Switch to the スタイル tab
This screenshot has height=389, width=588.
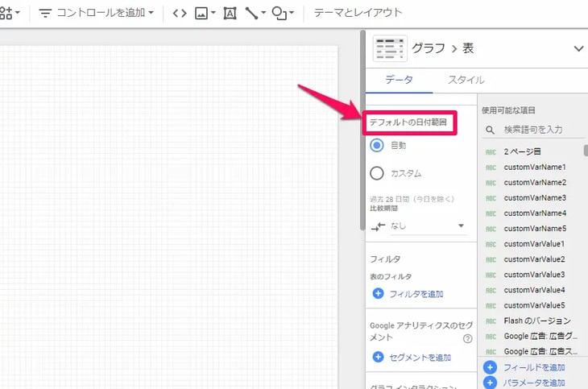point(466,80)
